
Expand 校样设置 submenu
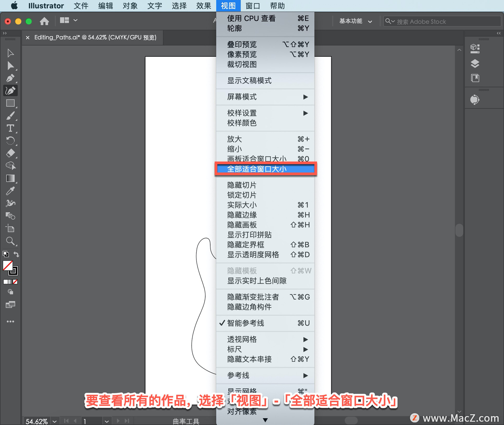pos(265,113)
